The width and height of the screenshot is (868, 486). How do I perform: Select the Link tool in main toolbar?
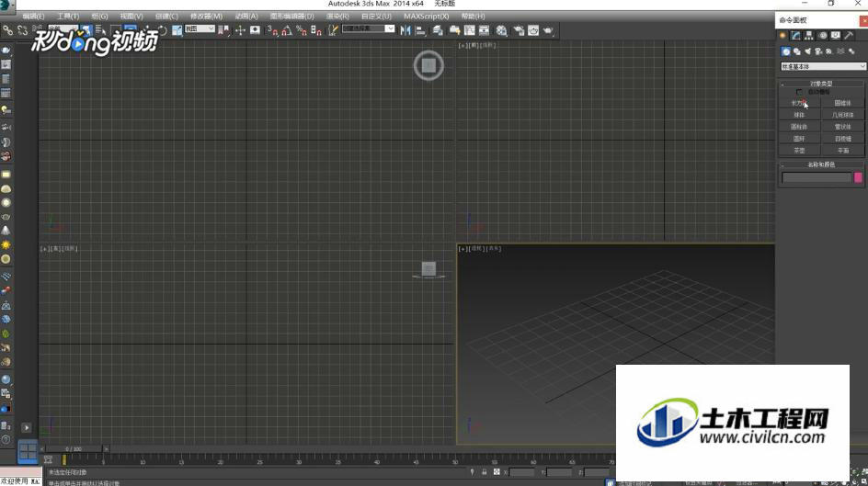point(7,29)
